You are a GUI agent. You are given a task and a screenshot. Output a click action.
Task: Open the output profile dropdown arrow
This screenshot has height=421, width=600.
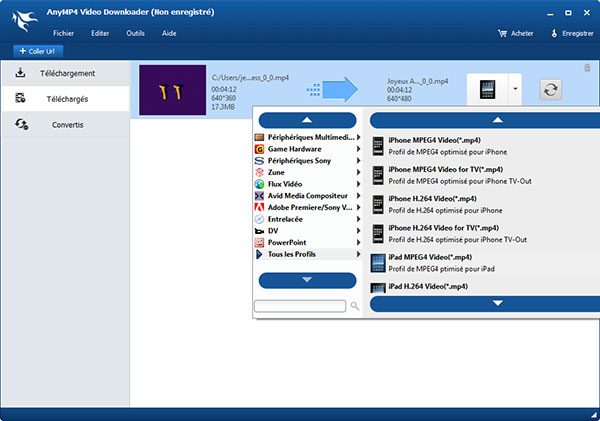coord(513,89)
